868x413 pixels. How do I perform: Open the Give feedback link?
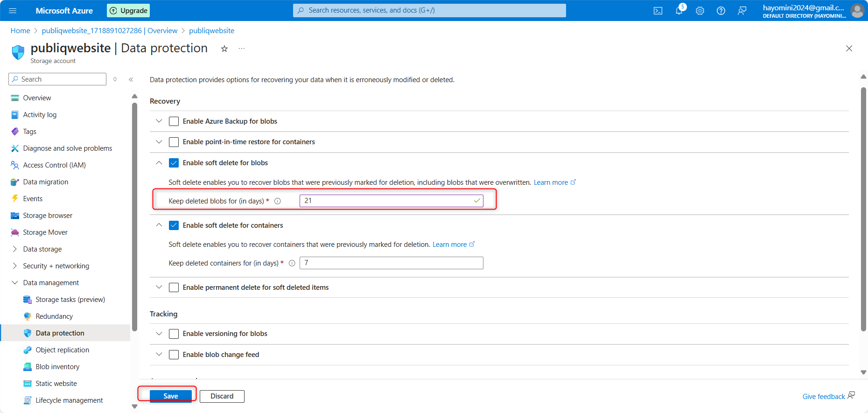pos(828,396)
